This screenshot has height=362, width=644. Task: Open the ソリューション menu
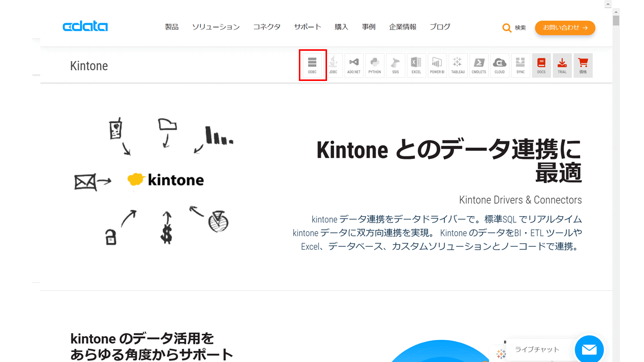(216, 27)
